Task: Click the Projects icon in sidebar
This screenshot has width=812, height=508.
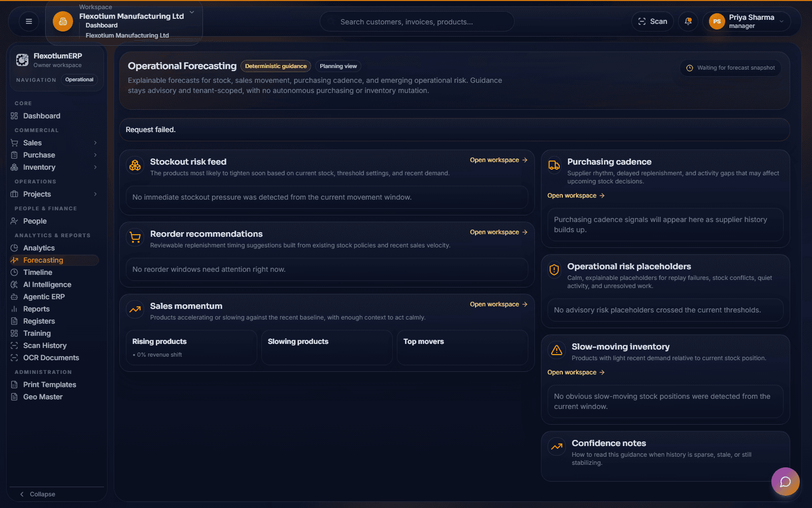Action: click(14, 194)
